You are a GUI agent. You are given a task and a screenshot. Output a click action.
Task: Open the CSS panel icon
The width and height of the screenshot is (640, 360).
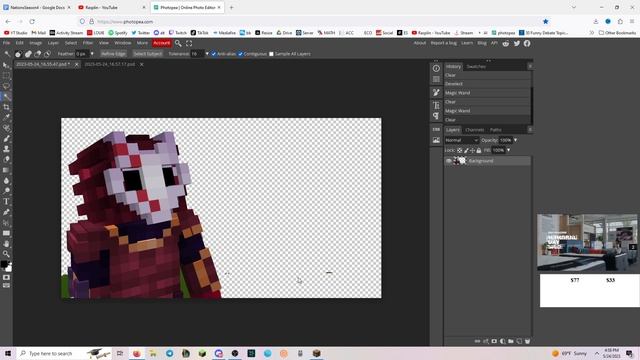coord(436,129)
